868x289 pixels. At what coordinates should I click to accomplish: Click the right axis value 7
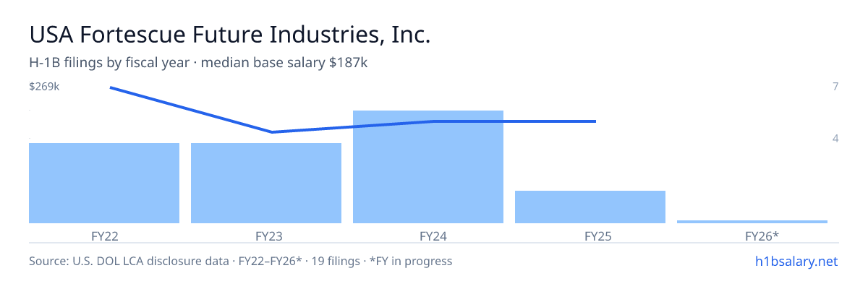coord(835,87)
